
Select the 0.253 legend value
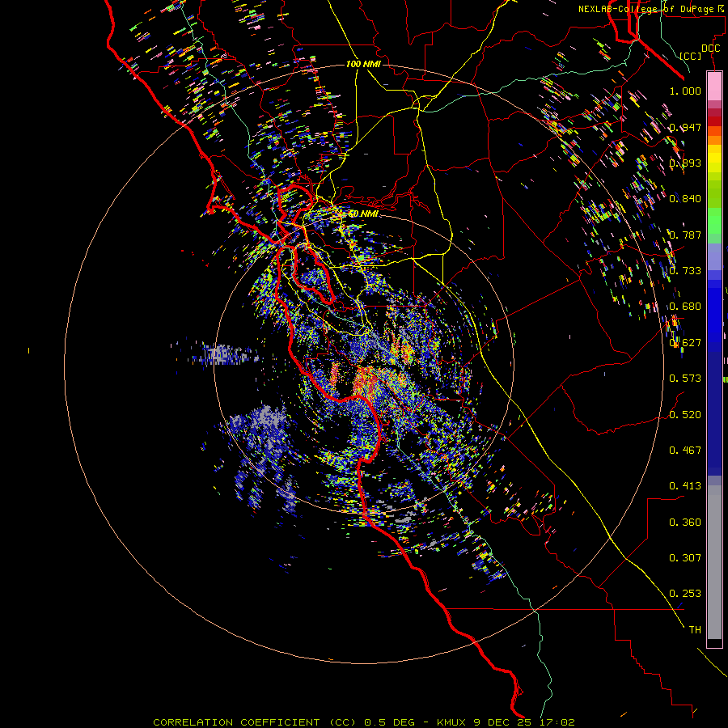coord(685,594)
